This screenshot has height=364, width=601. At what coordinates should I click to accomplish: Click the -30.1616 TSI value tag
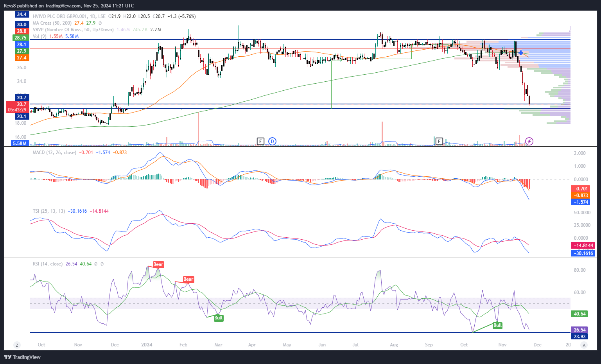[x=583, y=253]
